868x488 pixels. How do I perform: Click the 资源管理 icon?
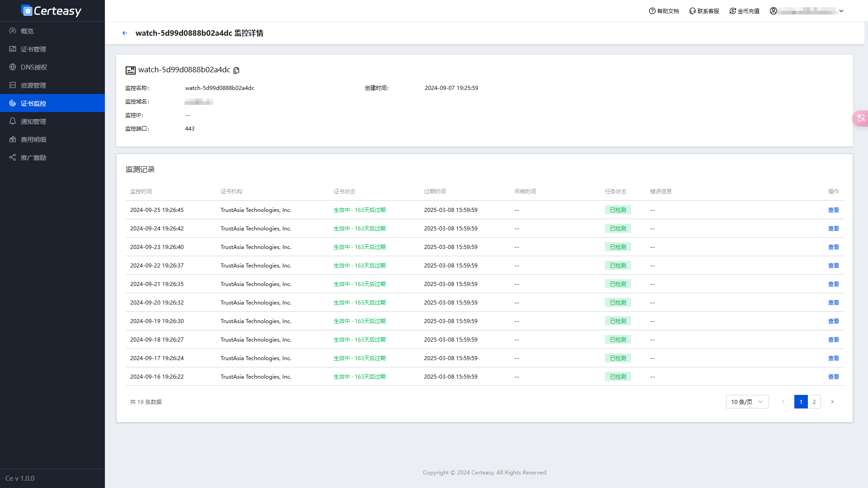click(x=13, y=85)
